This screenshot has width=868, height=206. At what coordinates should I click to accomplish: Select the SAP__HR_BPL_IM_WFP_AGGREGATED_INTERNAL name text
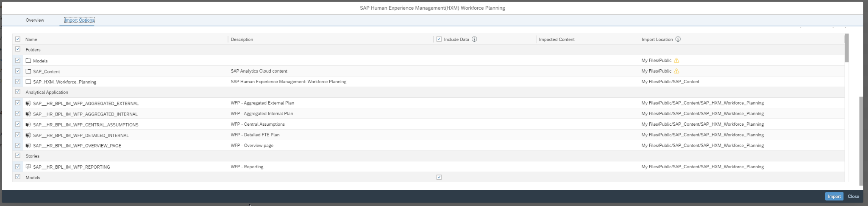click(85, 114)
